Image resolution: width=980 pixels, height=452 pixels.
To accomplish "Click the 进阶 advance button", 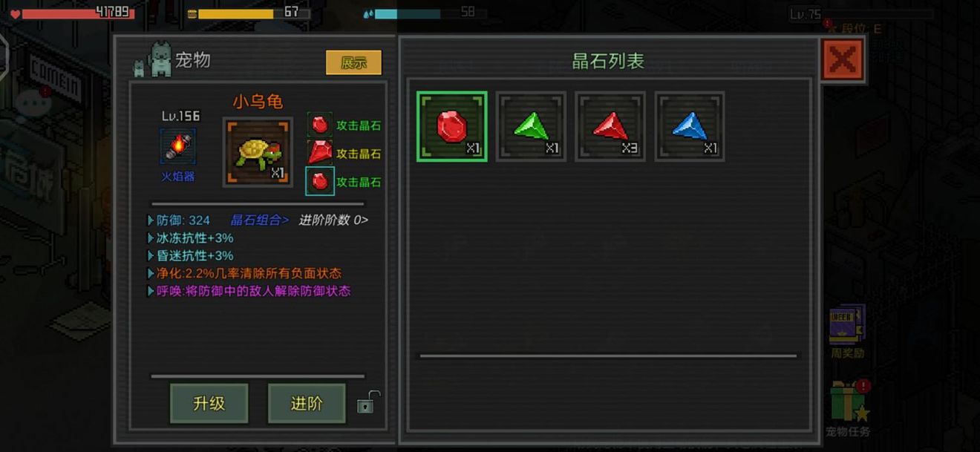I will (x=307, y=404).
